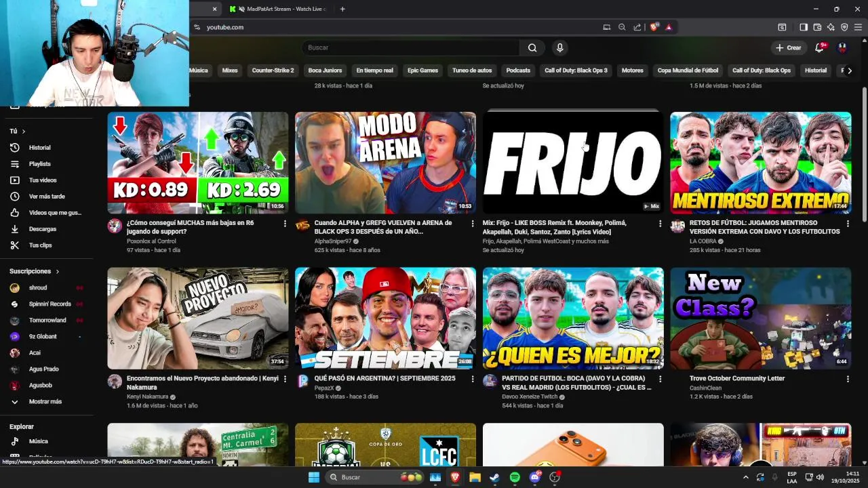The width and height of the screenshot is (868, 488).
Task: Click the install/cast screen icon in address bar
Action: pyautogui.click(x=606, y=27)
